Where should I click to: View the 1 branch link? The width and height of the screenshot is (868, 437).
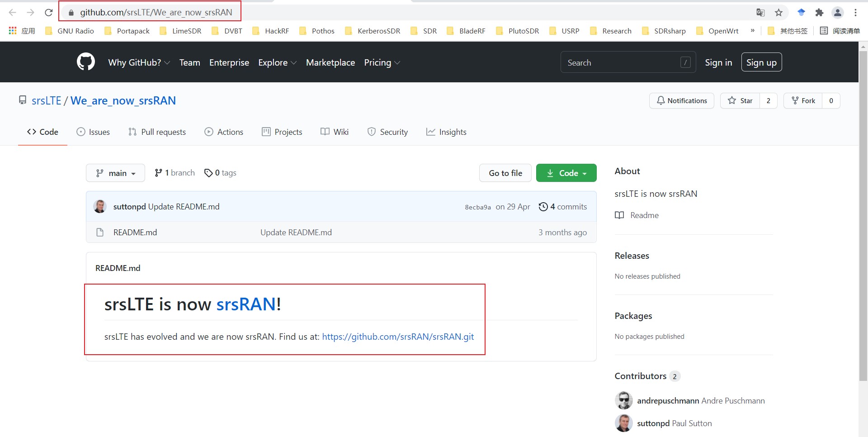pyautogui.click(x=175, y=173)
